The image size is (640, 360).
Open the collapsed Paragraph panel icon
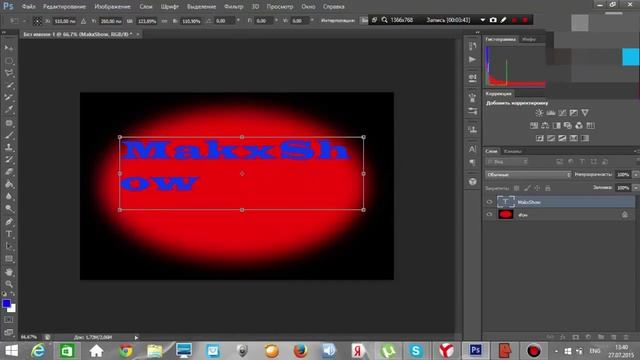(473, 163)
